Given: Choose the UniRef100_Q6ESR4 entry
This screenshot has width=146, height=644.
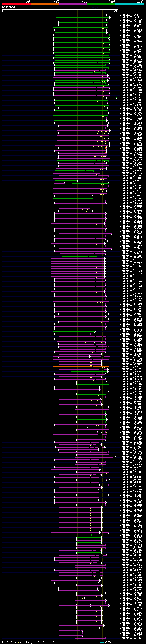Looking at the screenshot, I should point(131,148).
